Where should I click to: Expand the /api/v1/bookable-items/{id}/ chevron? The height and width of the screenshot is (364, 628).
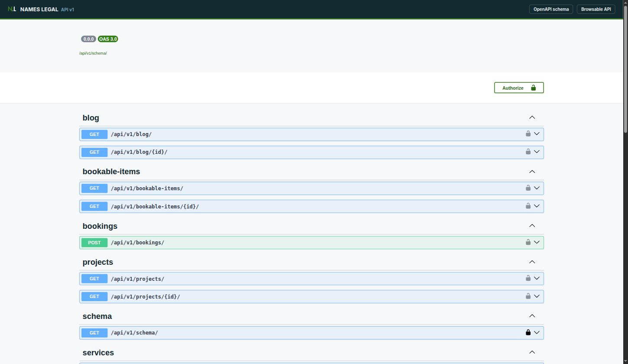point(537,206)
